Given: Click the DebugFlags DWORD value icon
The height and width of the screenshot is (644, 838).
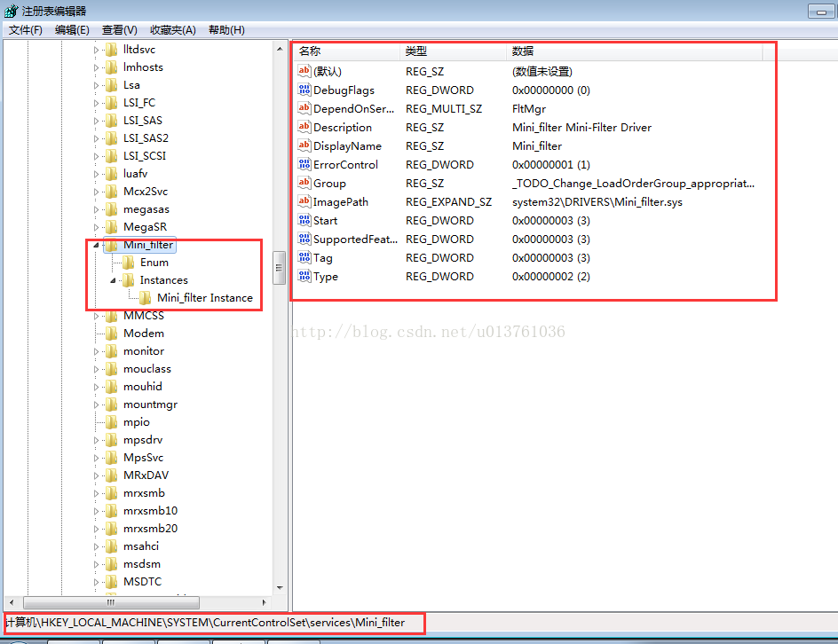Looking at the screenshot, I should (x=304, y=90).
